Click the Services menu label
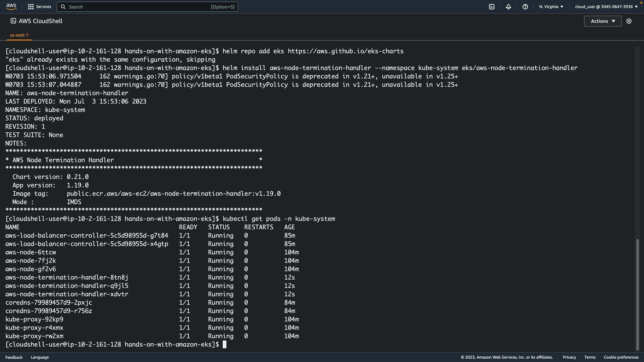644x362 pixels. pyautogui.click(x=44, y=7)
